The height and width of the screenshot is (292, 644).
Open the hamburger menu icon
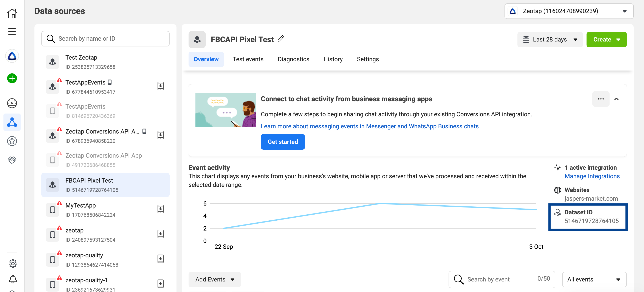click(x=12, y=32)
